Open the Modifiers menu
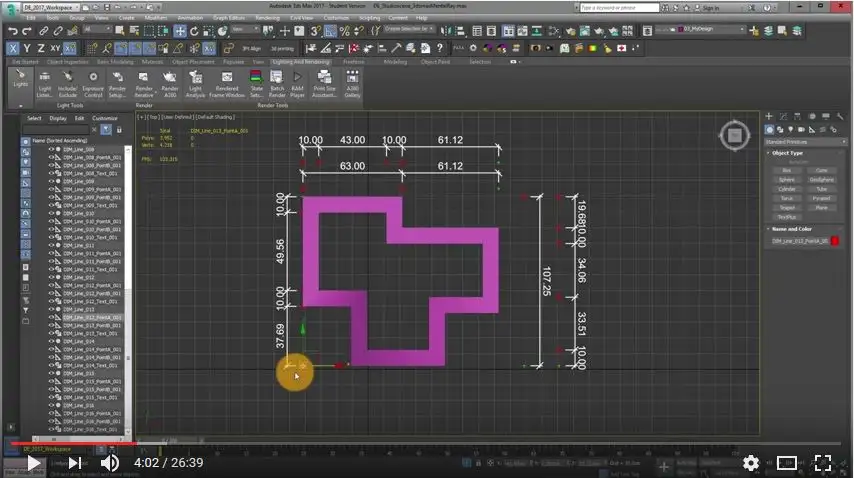 pos(156,18)
